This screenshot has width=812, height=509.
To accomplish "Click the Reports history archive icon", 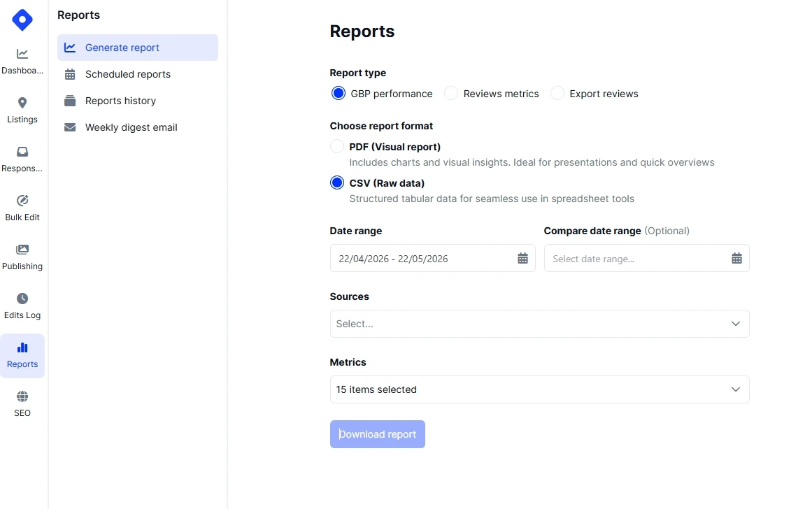I will pyautogui.click(x=70, y=101).
